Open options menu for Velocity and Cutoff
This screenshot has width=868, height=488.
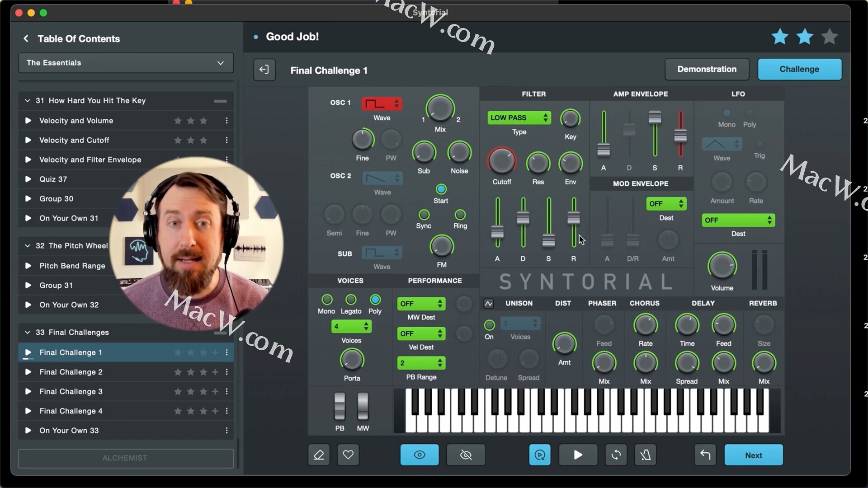(226, 140)
